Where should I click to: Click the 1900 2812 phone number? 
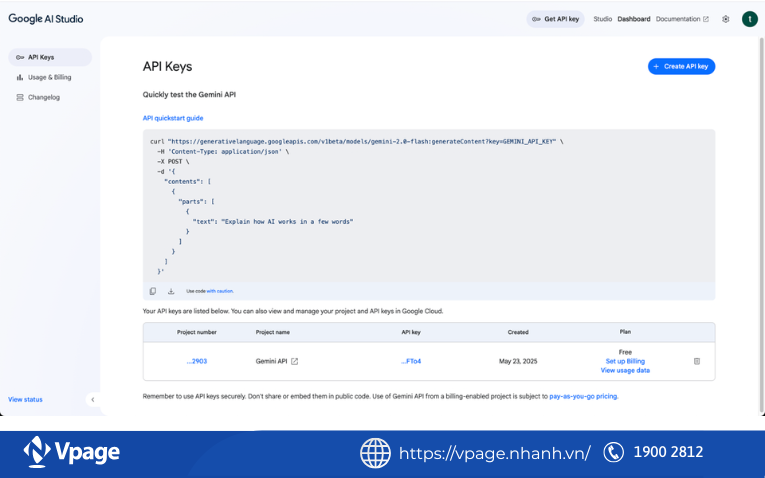pos(668,452)
